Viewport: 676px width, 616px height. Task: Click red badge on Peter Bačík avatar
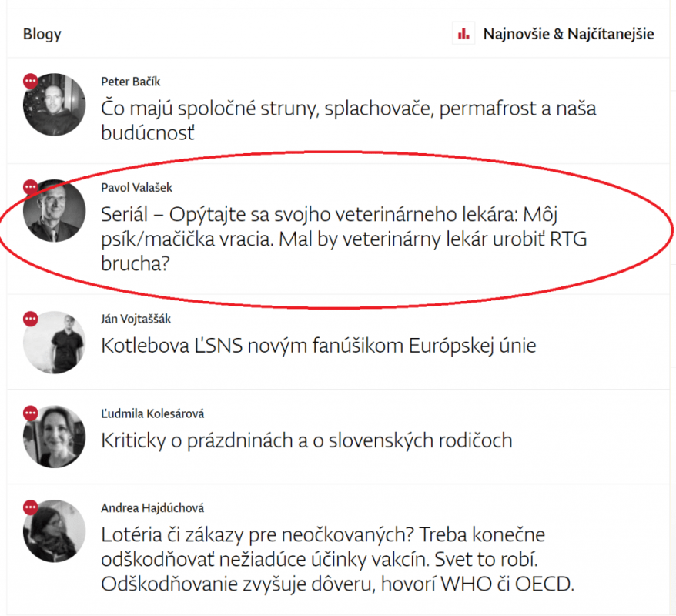pyautogui.click(x=31, y=81)
